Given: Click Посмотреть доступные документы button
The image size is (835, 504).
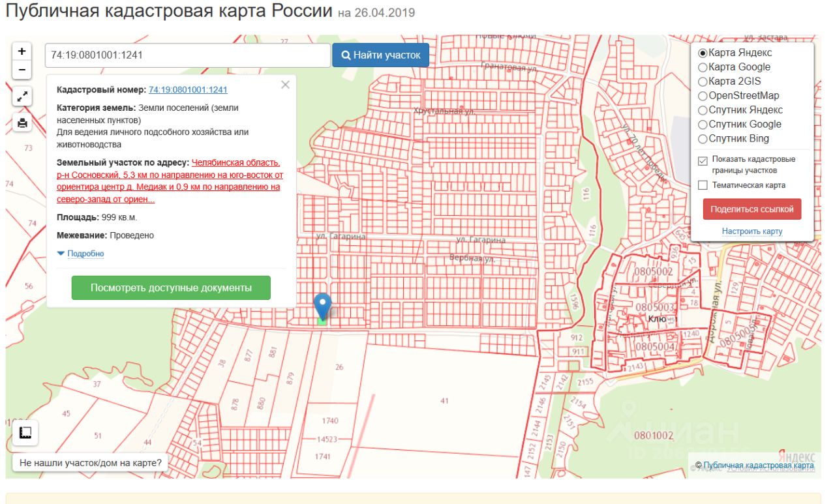Looking at the screenshot, I should pyautogui.click(x=171, y=288).
